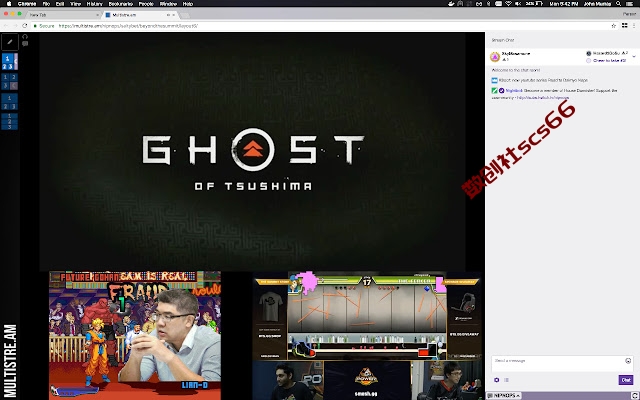Open the grid extension icon in Chrome toolbar
This screenshot has width=640, height=400.
pos(624,26)
